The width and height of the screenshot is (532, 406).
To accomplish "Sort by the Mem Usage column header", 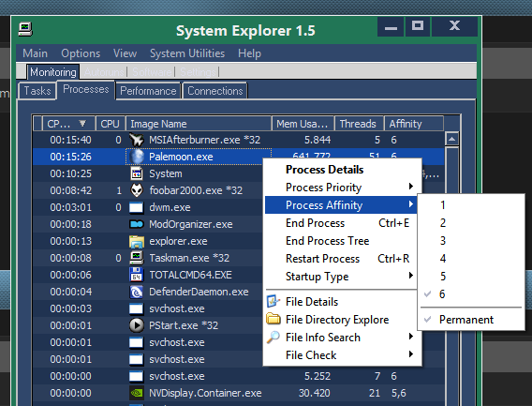I will pos(303,124).
